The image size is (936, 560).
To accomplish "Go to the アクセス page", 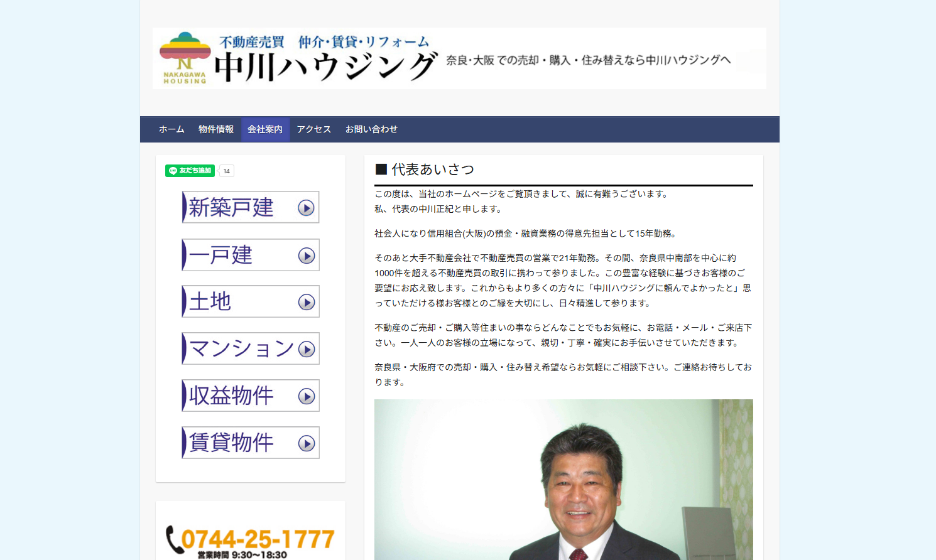I will pos(314,129).
